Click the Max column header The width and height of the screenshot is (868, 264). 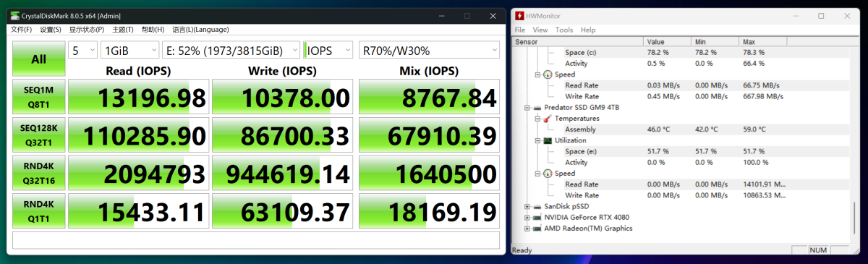click(748, 41)
